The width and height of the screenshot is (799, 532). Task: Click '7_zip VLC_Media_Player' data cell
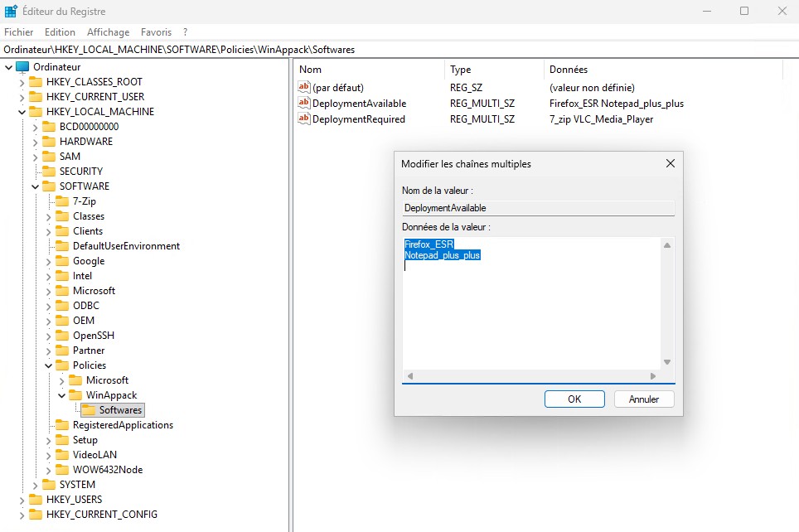tap(601, 119)
